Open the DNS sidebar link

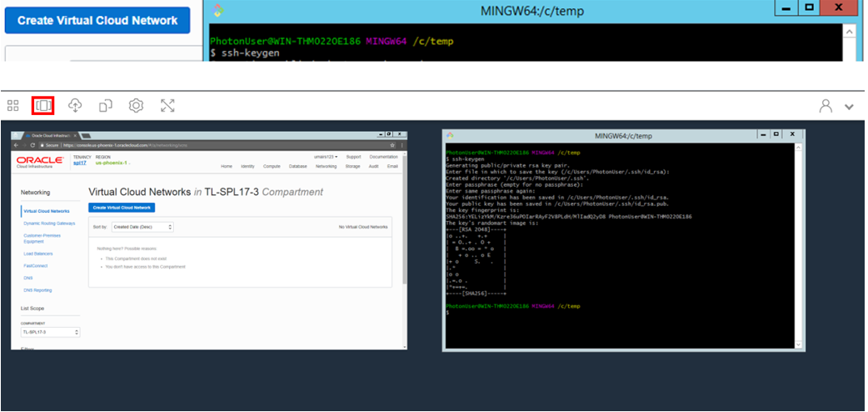point(28,279)
